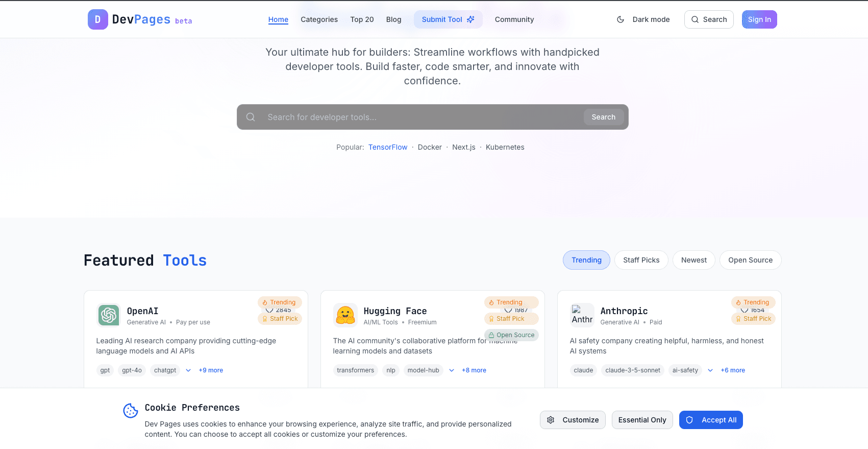Click the sparkle icon on Submit Tool
Viewport: 868px width, 449px height.
470,19
